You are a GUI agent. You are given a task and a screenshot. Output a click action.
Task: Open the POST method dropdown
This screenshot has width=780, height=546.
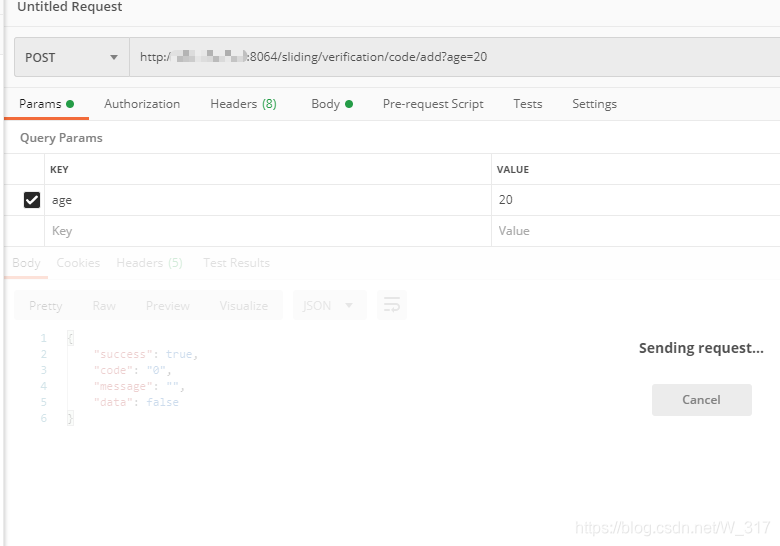[72, 57]
